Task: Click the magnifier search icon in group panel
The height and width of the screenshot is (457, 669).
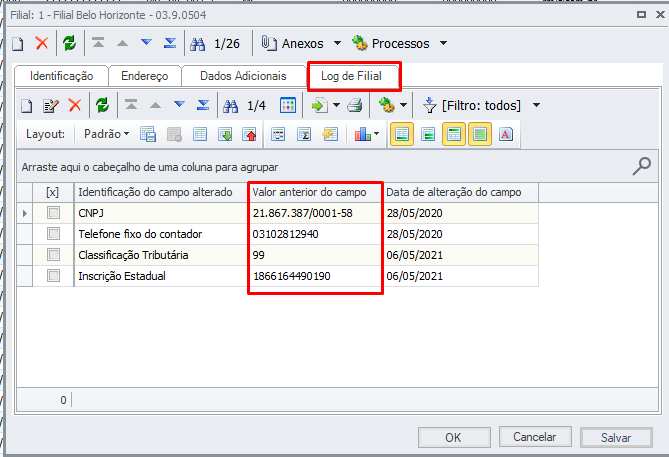Action: tap(641, 166)
